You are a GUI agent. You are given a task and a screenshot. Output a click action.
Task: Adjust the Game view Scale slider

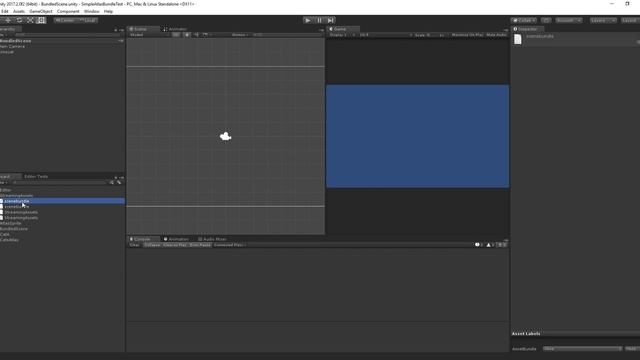tap(433, 35)
